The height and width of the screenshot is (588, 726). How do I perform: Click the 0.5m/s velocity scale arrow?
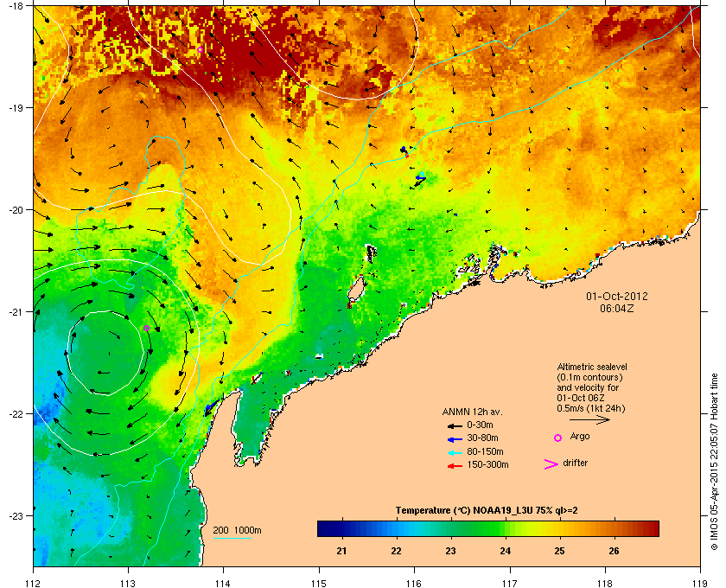(x=589, y=420)
